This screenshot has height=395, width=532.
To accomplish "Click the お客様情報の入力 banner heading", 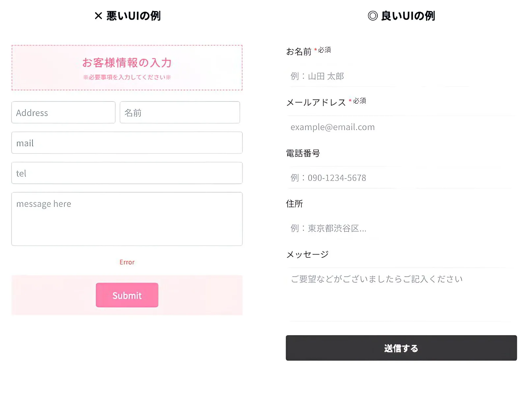I will point(127,63).
